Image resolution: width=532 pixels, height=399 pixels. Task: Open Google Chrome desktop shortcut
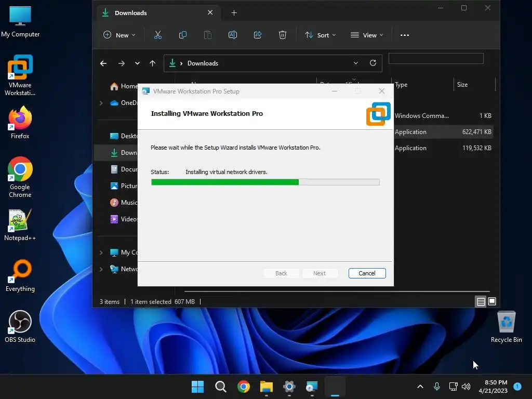pyautogui.click(x=20, y=177)
